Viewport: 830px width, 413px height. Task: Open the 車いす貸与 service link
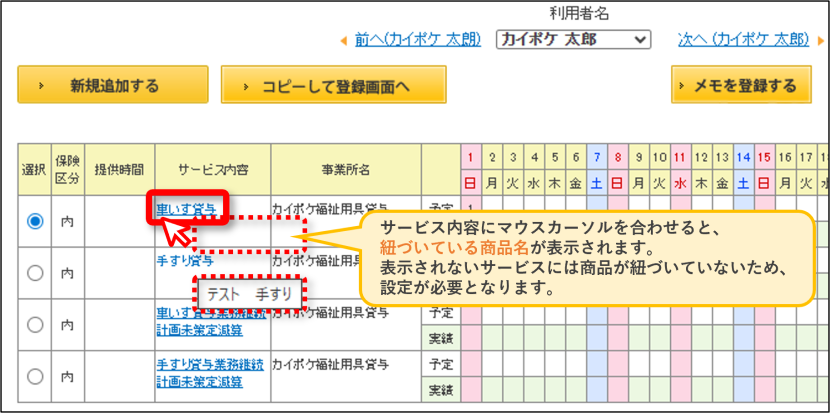[186, 209]
